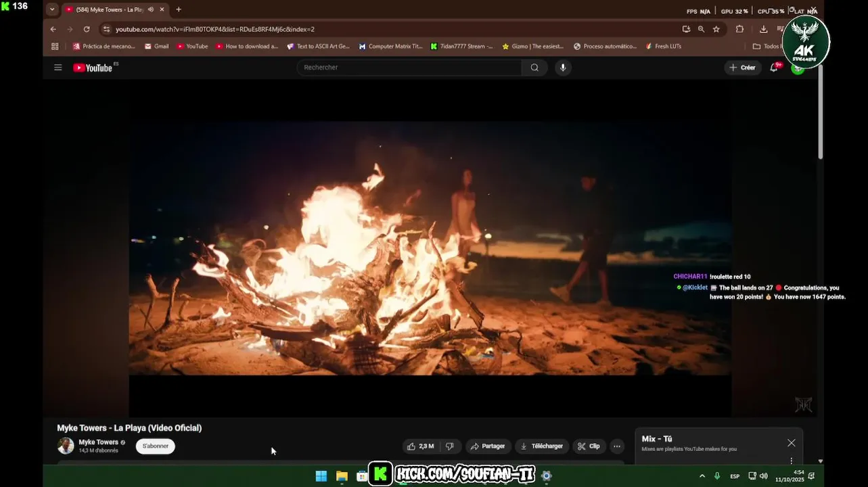868x487 pixels.
Task: Open the browser extensions puzzle icon
Action: tap(739, 29)
